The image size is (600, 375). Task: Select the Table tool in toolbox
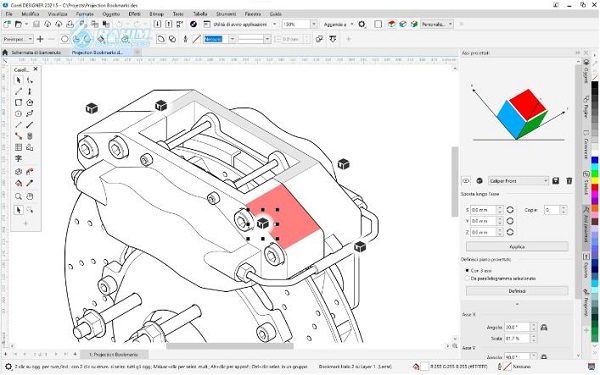pos(18,147)
